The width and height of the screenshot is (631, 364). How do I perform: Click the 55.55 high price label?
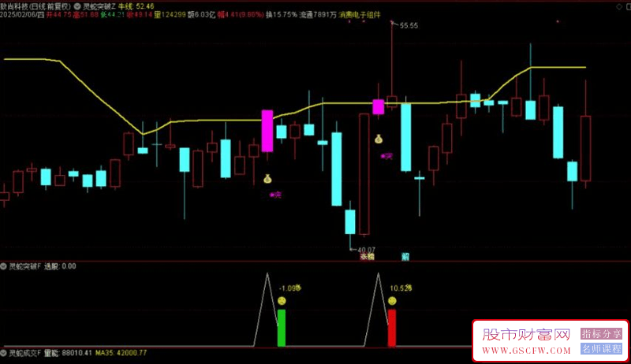[409, 26]
